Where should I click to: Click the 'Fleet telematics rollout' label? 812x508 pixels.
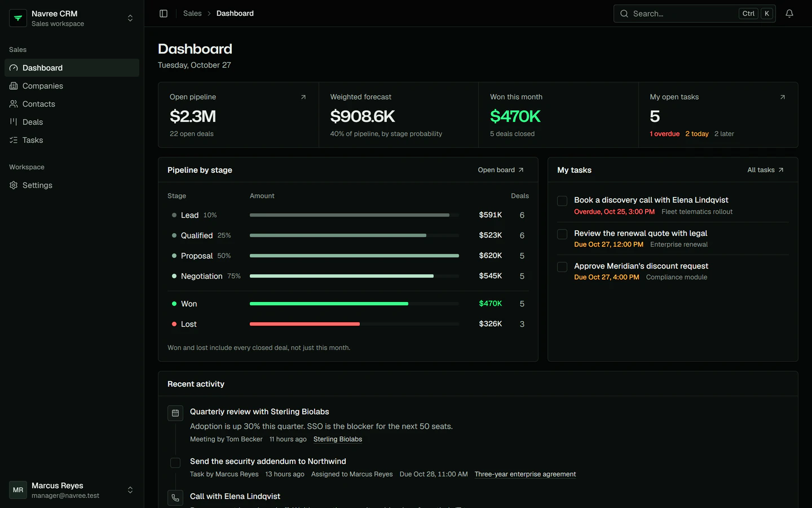tap(697, 212)
